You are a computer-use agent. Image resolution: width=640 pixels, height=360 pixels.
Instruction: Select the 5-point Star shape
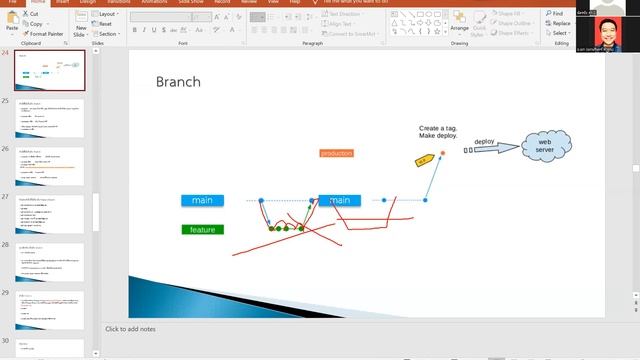437,31
